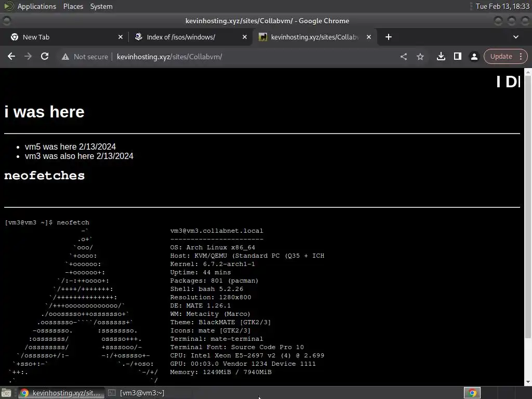532x399 pixels.
Task: Go back to the previous page
Action: coord(11,56)
